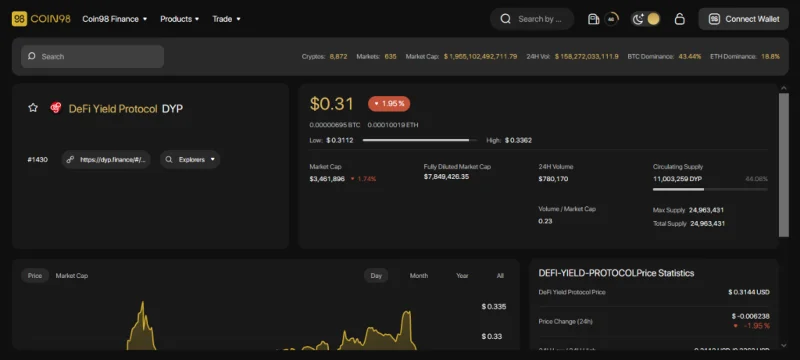Click the DYP token logo
This screenshot has width=800, height=360.
pyautogui.click(x=56, y=108)
